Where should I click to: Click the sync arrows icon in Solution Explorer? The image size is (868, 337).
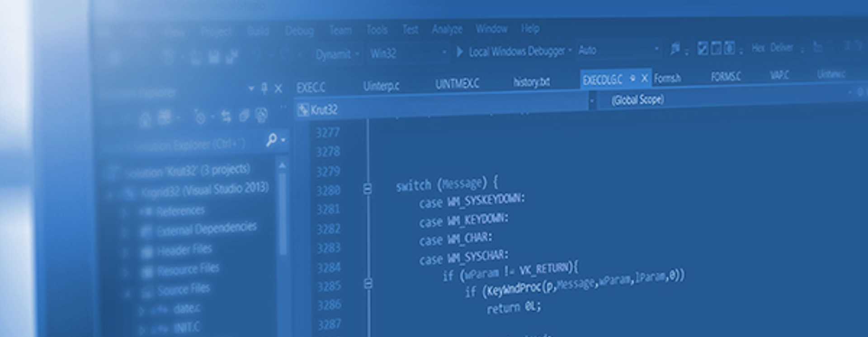(x=226, y=117)
